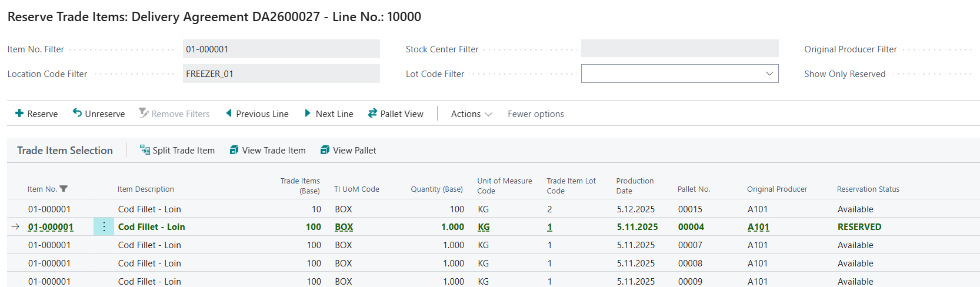
Task: Open View Pallet icon
Action: pos(325,150)
